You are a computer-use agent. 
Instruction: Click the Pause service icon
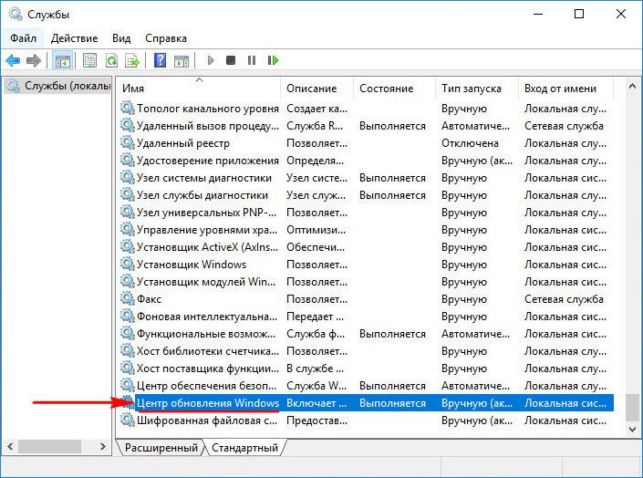click(x=251, y=61)
